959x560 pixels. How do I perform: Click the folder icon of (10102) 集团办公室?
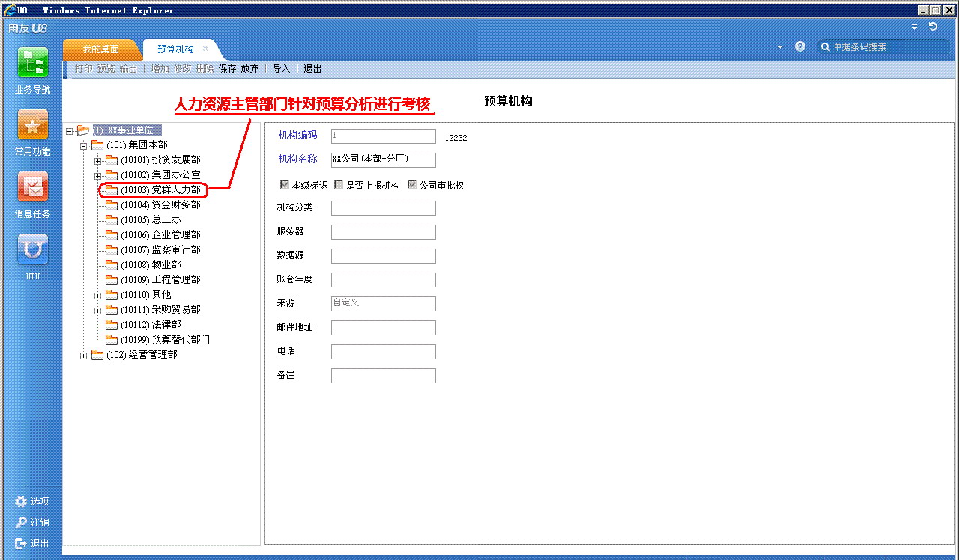(112, 175)
